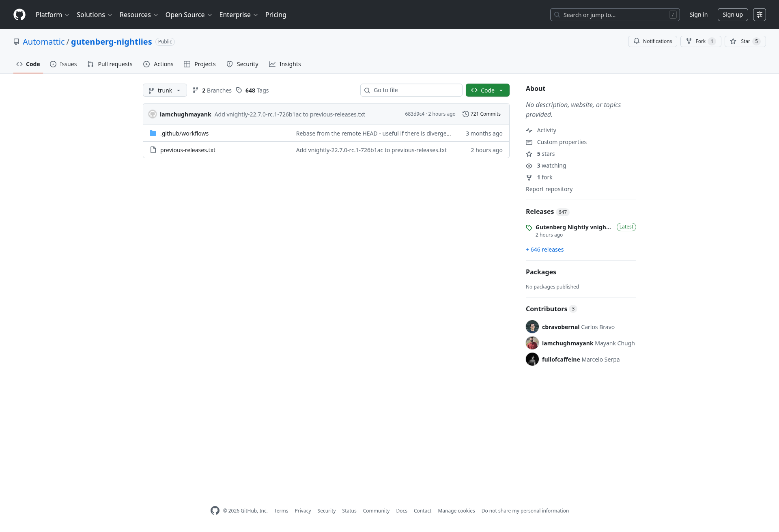Open the Terms footer link
Image resolution: width=779 pixels, height=532 pixels.
click(281, 511)
